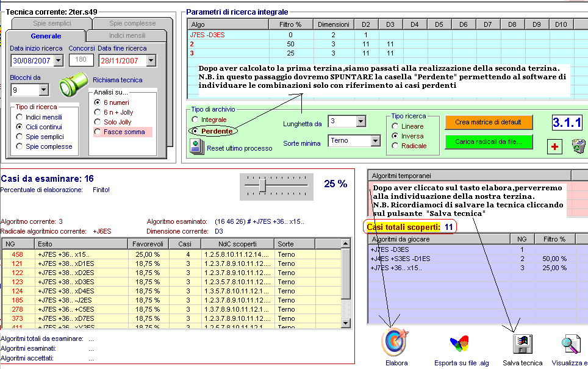The height and width of the screenshot is (369, 588).
Task: Choose Radicale tipo ricerca
Action: click(395, 146)
